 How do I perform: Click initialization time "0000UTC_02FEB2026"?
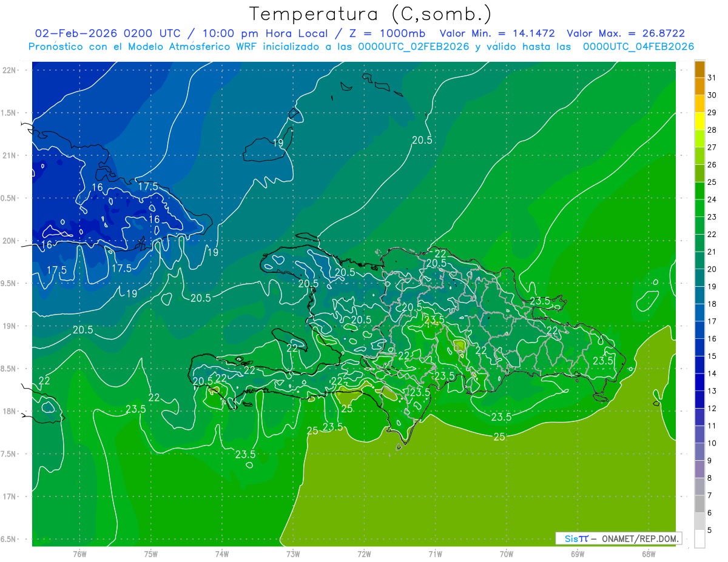[413, 47]
